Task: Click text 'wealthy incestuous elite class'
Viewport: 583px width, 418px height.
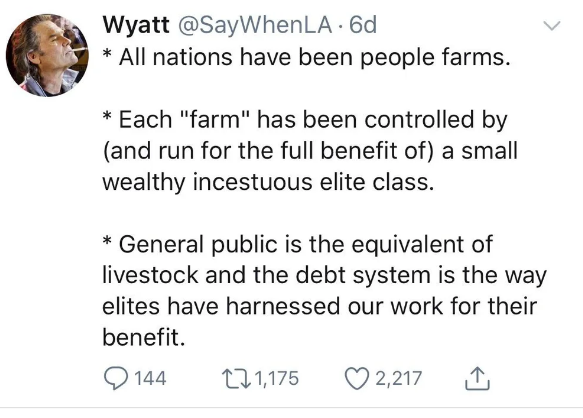Action: coord(268,182)
